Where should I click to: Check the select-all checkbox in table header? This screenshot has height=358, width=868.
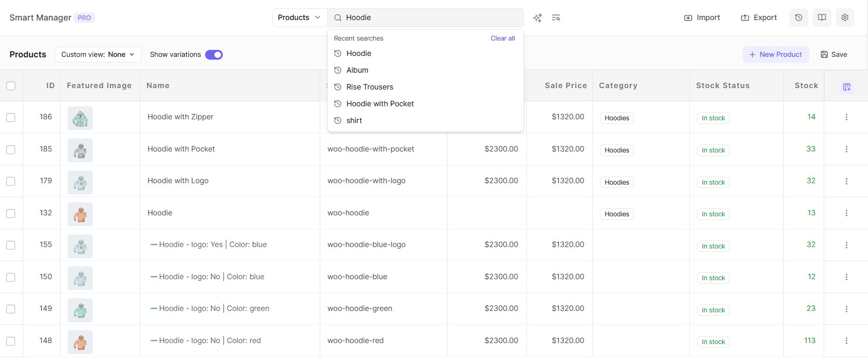[11, 86]
